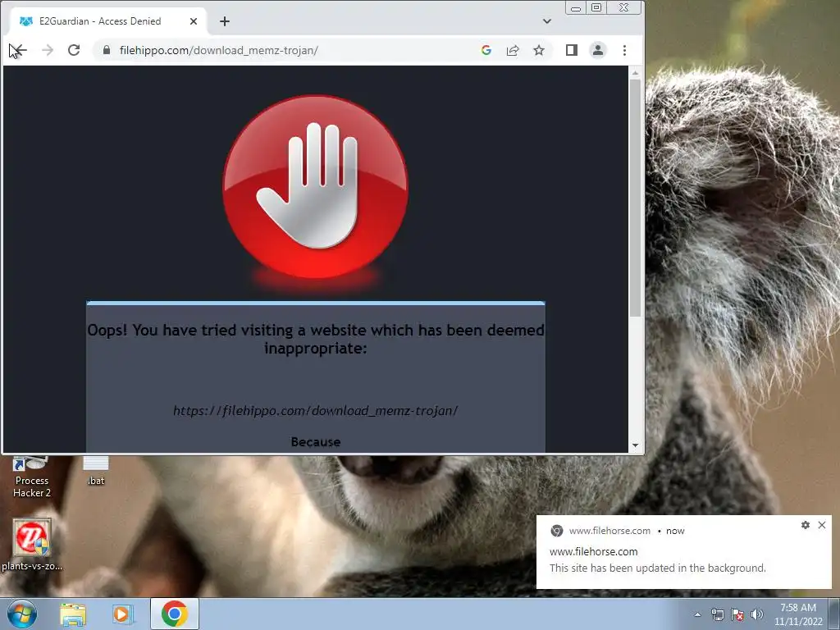840x630 pixels.
Task: Click the page's vertical scrollbar thumb
Action: coord(636,197)
